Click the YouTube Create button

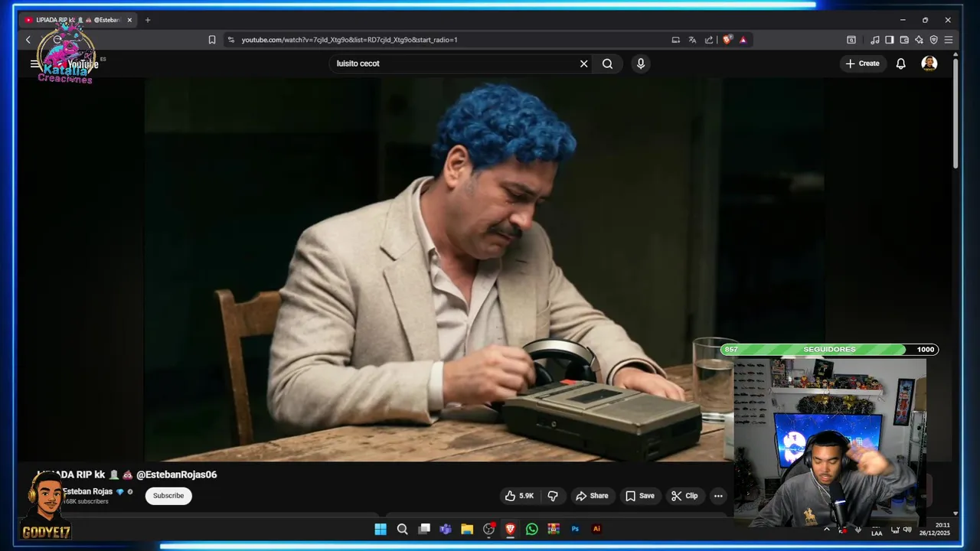862,64
